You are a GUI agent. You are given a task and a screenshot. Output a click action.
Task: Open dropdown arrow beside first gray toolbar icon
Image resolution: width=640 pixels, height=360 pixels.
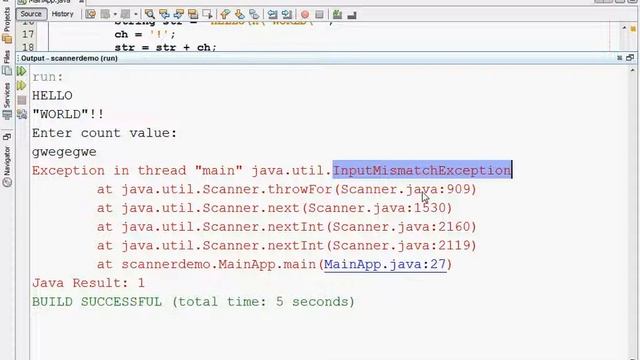115,15
